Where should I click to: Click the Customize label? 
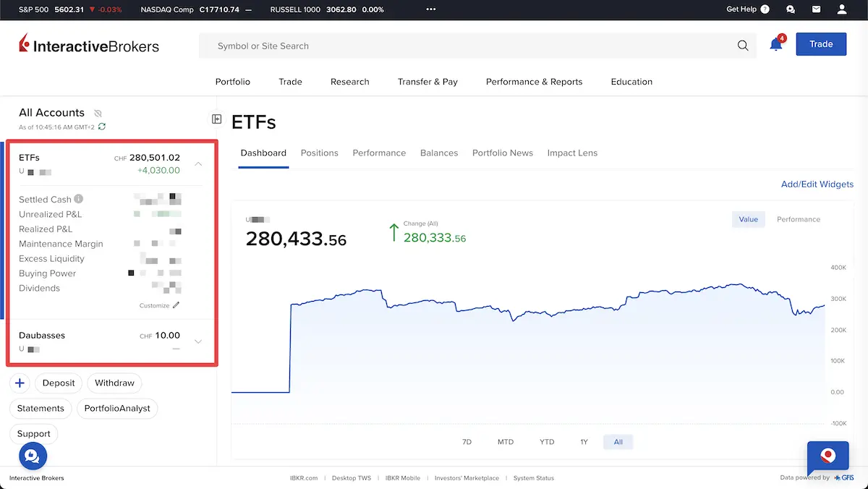(154, 306)
